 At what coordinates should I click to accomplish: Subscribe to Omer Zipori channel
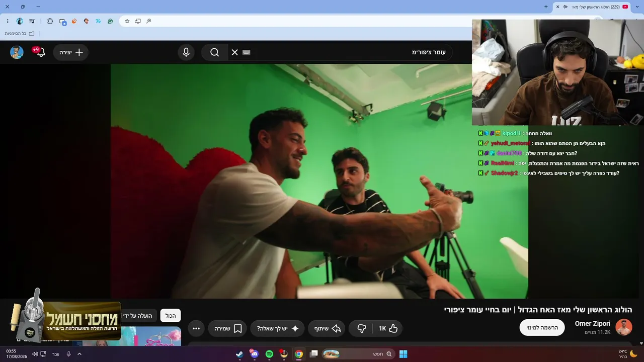[542, 327]
